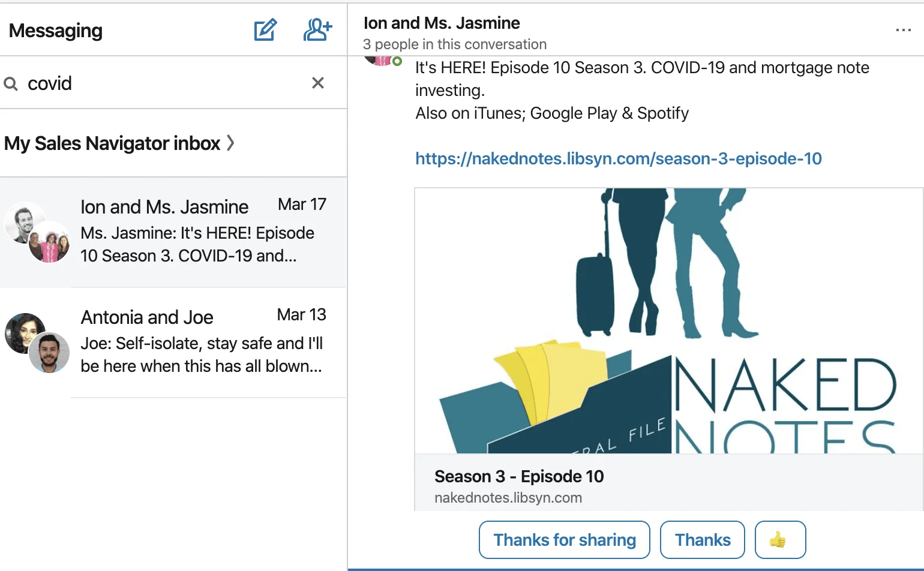Send thumbs up reaction reply
This screenshot has height=571, width=924.
point(780,540)
